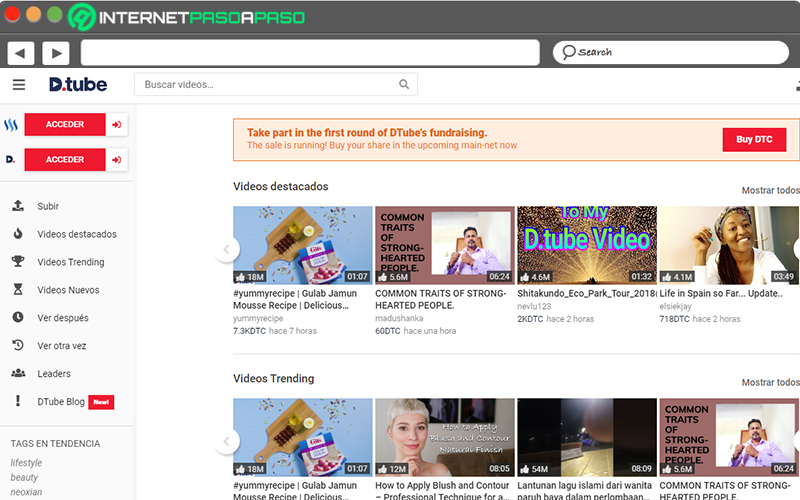Go forward with the browser forward arrow
Screen dimensions: 800x500
click(56, 53)
